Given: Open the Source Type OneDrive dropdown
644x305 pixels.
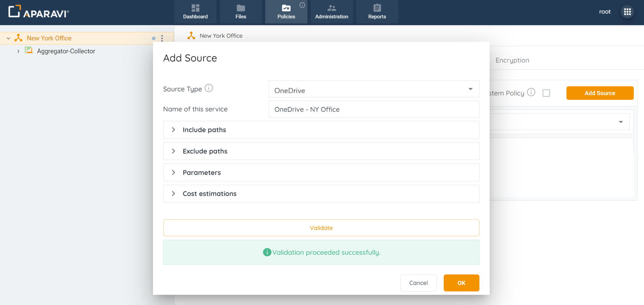Looking at the screenshot, I should coord(373,89).
